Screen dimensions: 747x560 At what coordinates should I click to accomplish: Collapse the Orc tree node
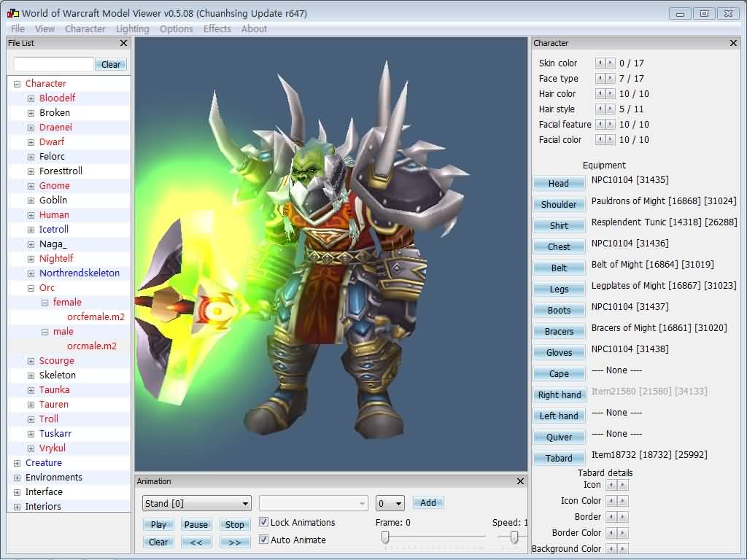[31, 288]
